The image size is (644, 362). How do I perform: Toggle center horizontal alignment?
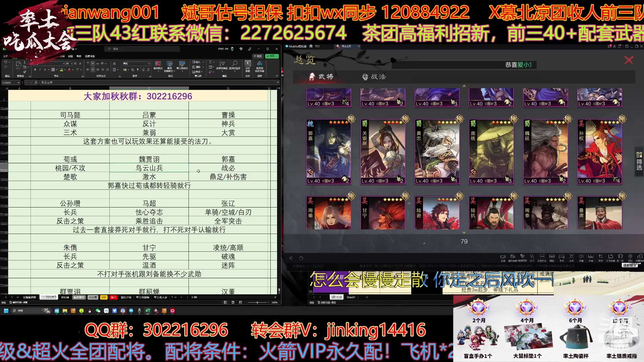pyautogui.click(x=93, y=70)
